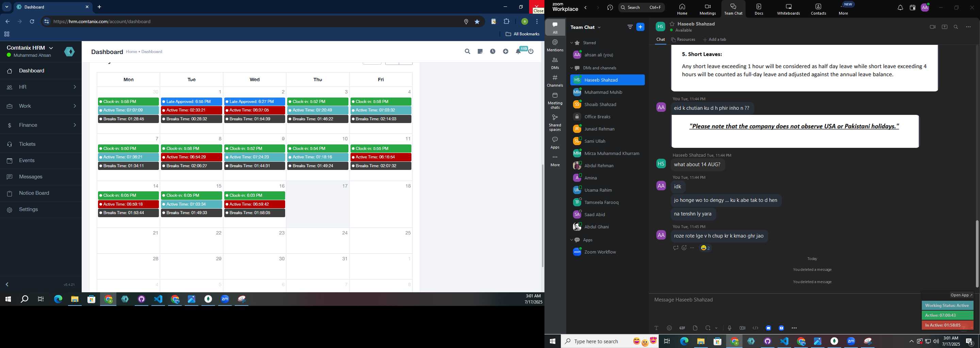
Task: Open Zoom activity history clock icon
Action: coord(610,7)
